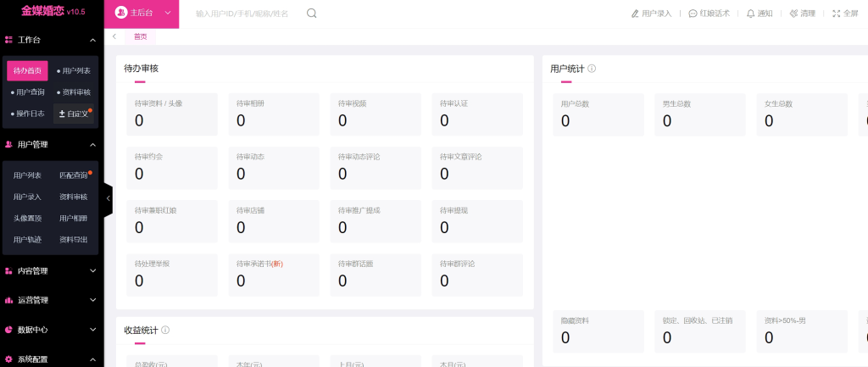Open the 待处理举报 card

(172, 275)
